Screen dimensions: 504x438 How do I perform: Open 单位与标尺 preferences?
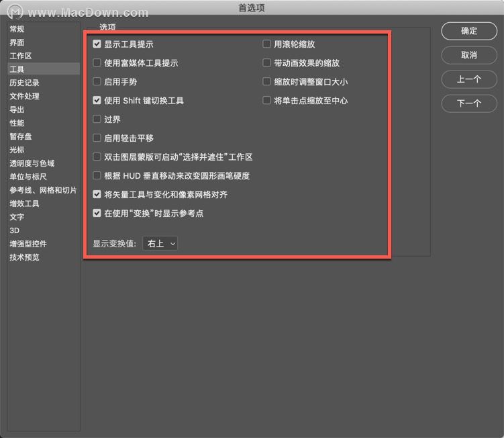pos(44,177)
